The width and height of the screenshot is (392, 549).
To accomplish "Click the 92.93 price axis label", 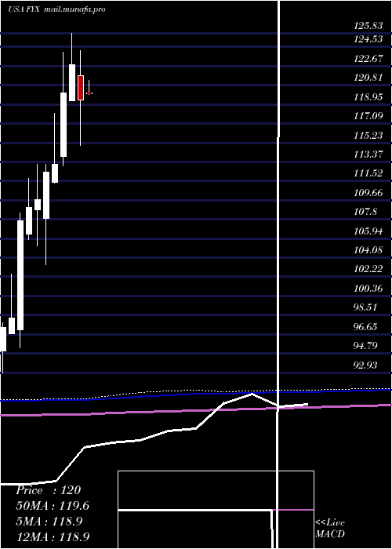I will coord(365,365).
